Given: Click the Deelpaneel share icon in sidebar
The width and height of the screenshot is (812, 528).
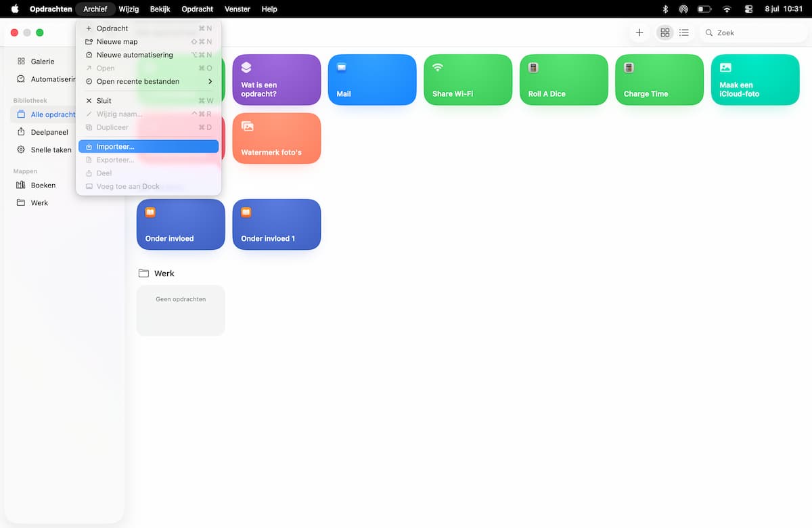Looking at the screenshot, I should 21,132.
